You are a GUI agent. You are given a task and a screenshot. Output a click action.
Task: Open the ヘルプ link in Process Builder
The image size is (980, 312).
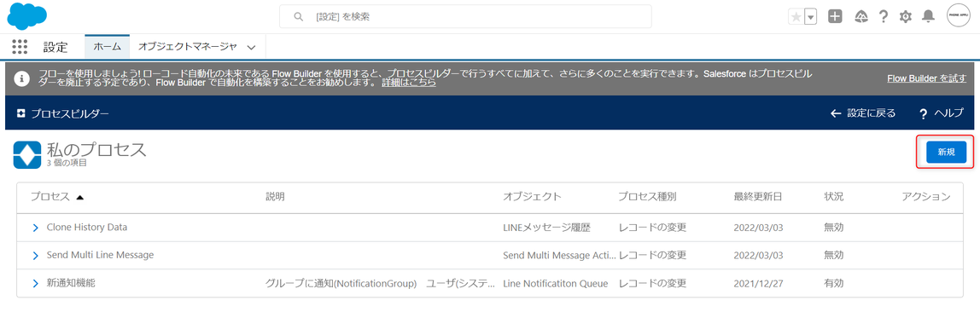[941, 113]
